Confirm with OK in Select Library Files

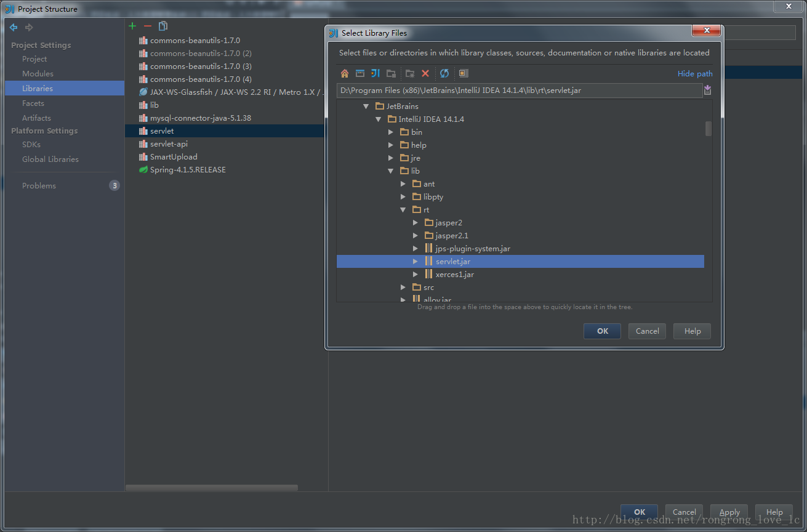click(x=602, y=331)
